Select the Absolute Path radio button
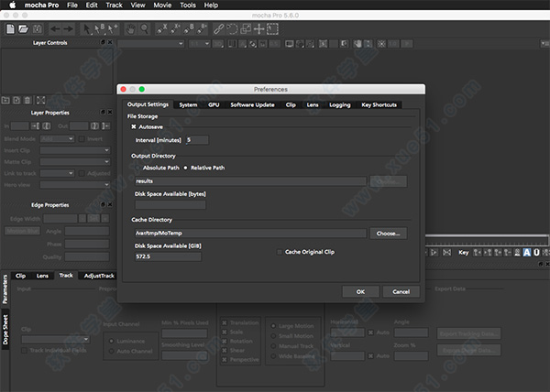550x392 pixels. click(x=138, y=168)
